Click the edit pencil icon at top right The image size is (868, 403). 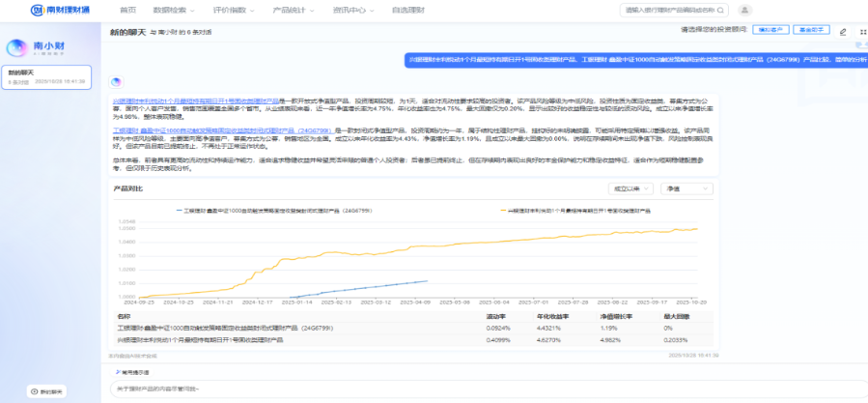pyautogui.click(x=843, y=32)
